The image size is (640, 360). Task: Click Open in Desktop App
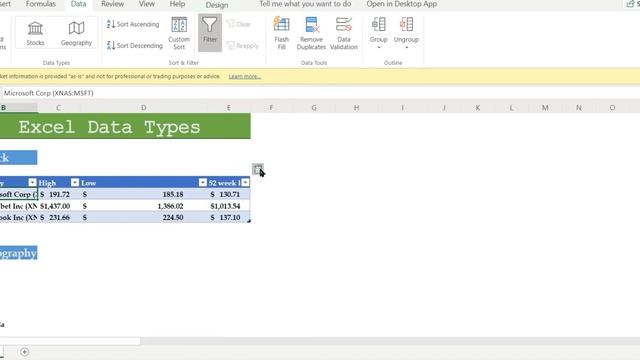(402, 4)
